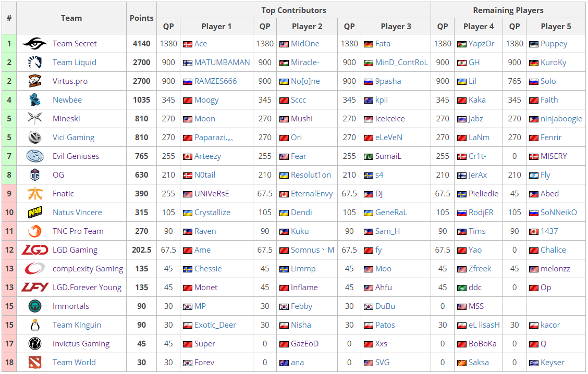Click the flag beside player SumaiL
Screen dimensions: 588x374
point(369,157)
